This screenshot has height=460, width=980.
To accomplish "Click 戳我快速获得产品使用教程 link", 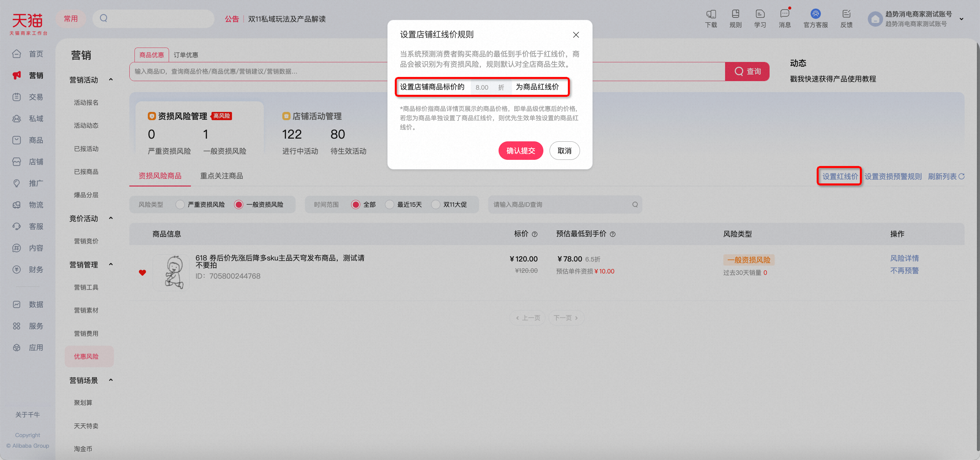I will pos(833,79).
